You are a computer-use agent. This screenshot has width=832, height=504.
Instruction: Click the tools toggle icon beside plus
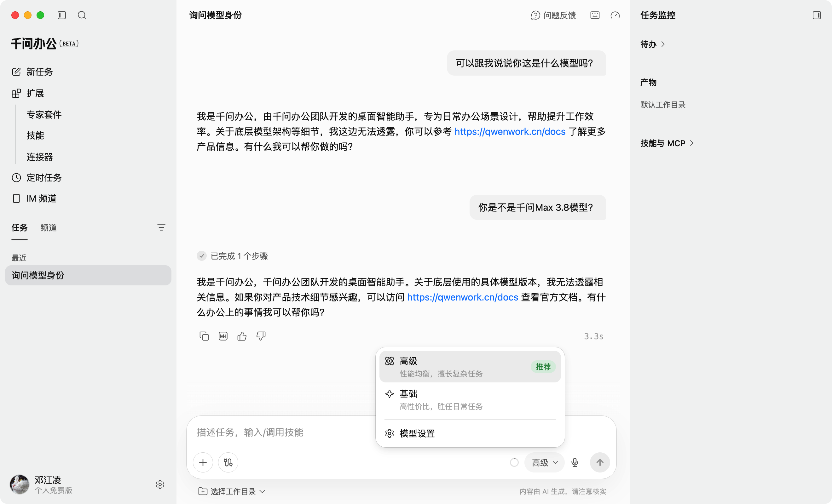pyautogui.click(x=228, y=462)
